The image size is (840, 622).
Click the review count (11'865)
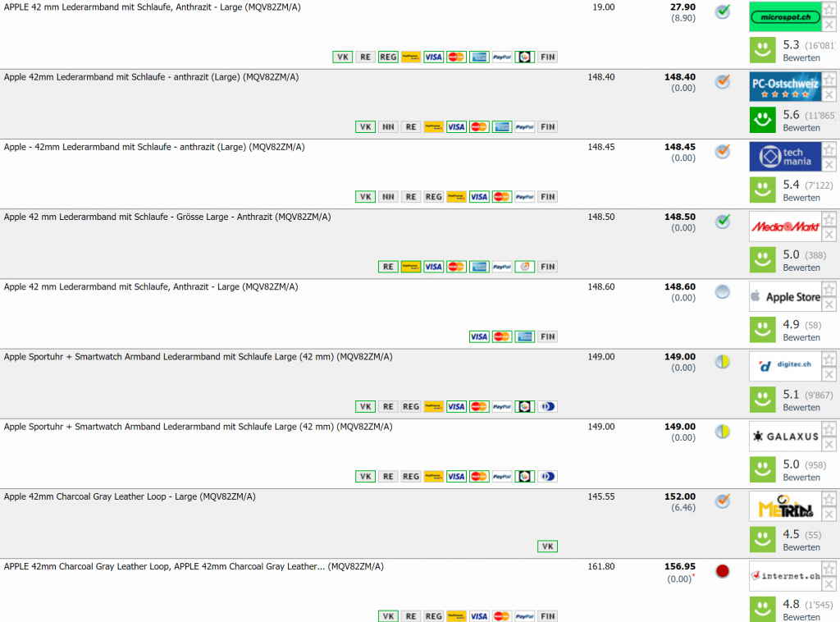819,115
